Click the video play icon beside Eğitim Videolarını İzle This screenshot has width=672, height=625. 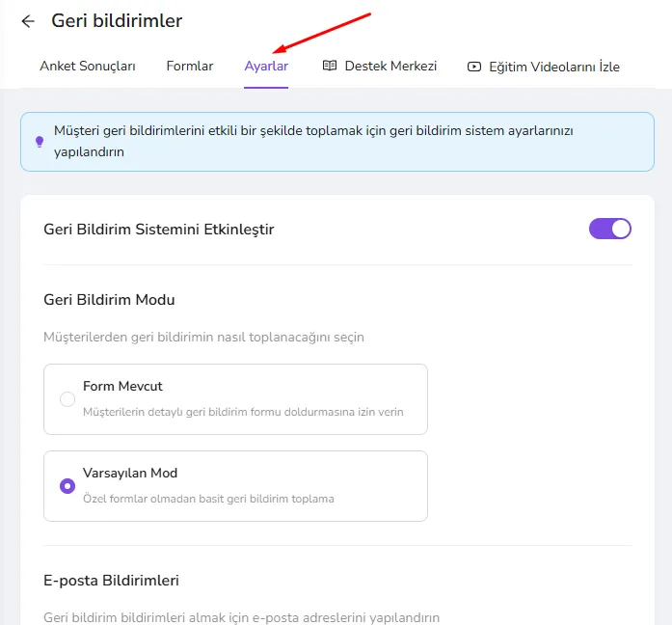click(474, 67)
